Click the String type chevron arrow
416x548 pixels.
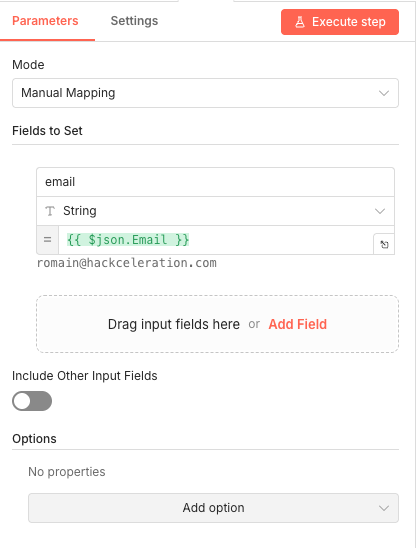380,211
